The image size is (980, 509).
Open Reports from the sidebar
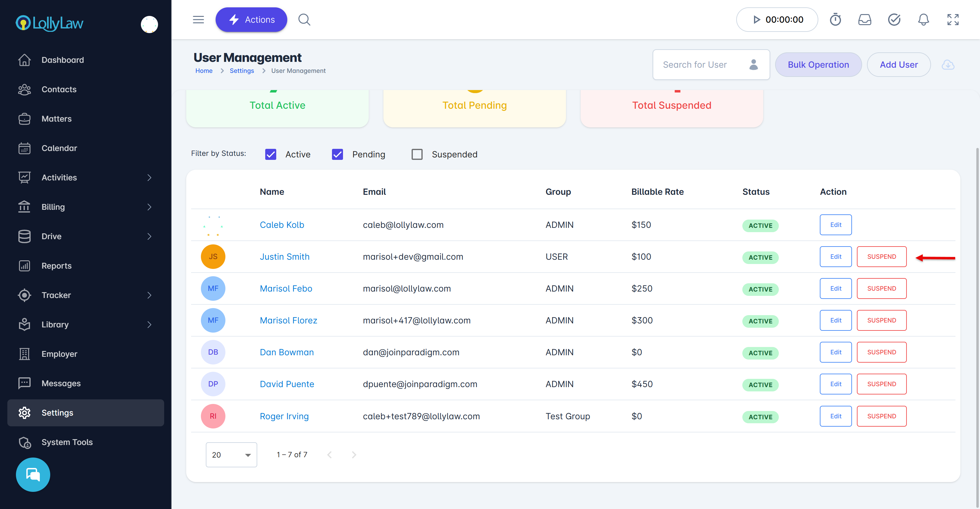click(x=56, y=266)
